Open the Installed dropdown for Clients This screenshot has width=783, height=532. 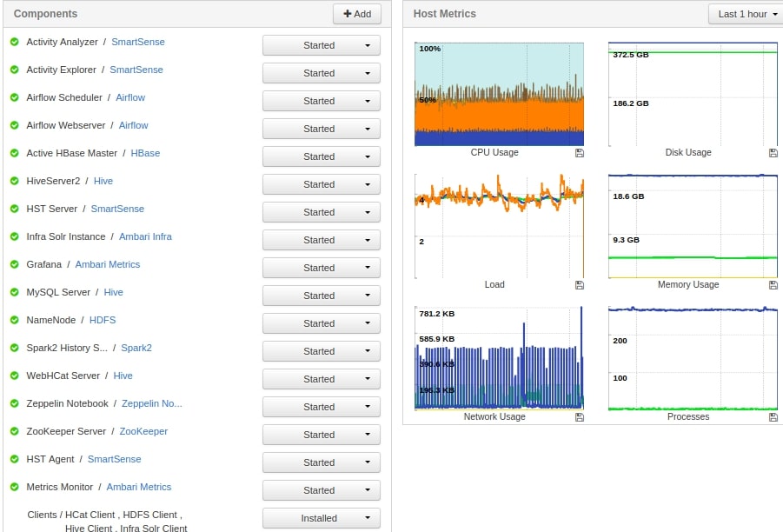tap(321, 518)
